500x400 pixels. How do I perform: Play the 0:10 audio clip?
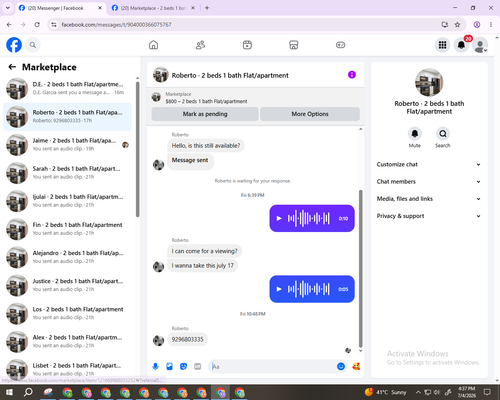279,218
